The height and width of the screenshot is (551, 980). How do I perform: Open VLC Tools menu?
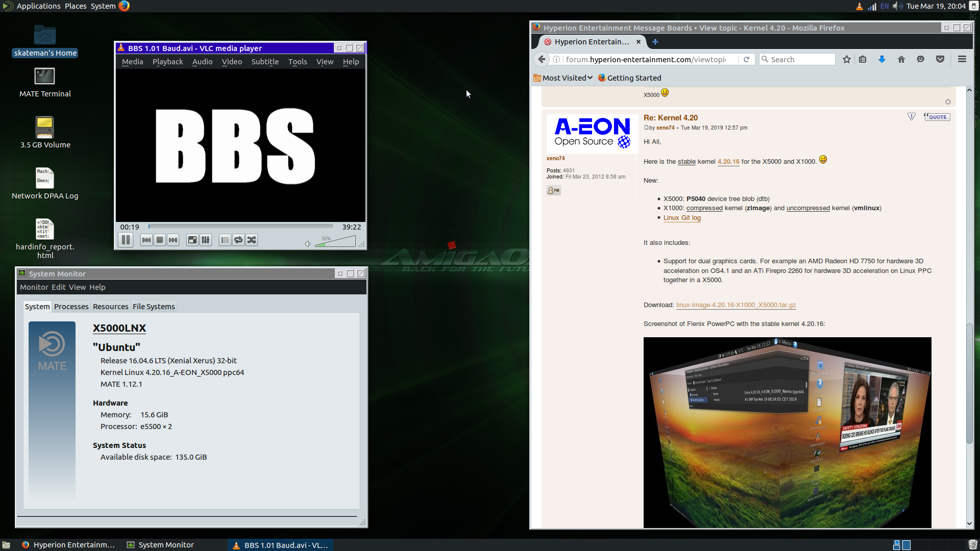pos(298,62)
